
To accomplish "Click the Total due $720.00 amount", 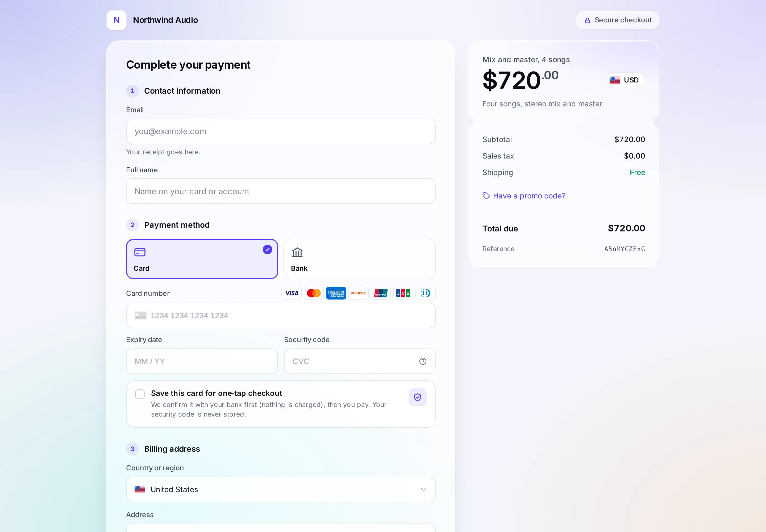I will tap(626, 228).
